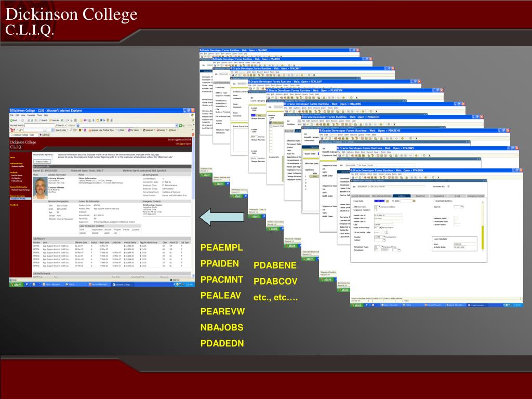Open IE address bar dropdown arrow

pyautogui.click(x=177, y=126)
